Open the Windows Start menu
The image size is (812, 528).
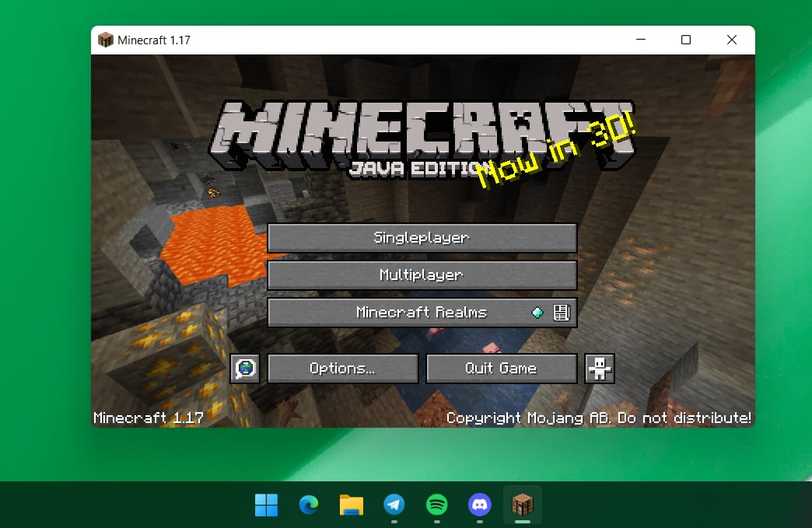click(x=266, y=505)
